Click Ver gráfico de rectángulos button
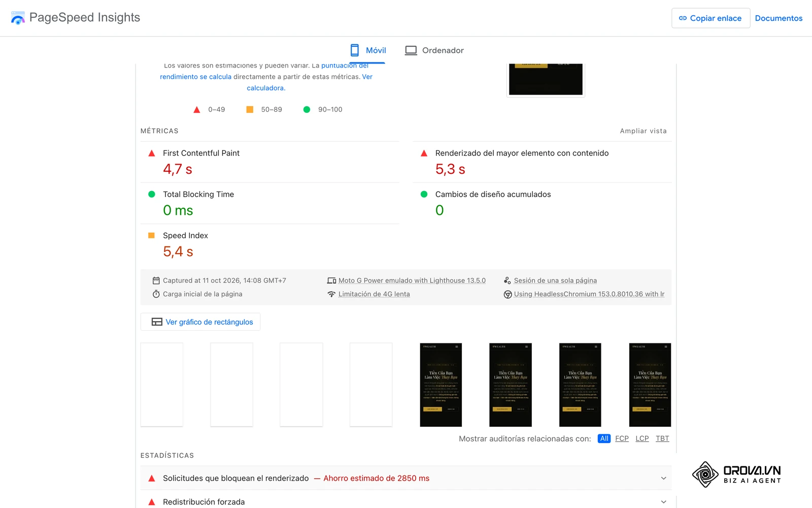The width and height of the screenshot is (812, 508). (200, 322)
